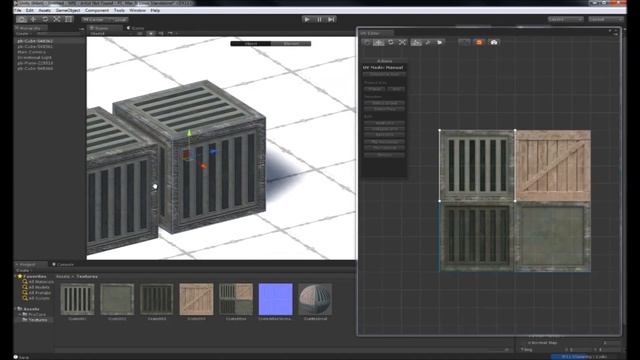The image size is (640, 360).
Task: Select the last pb-Cube in Hierarchy
Action: (35, 69)
